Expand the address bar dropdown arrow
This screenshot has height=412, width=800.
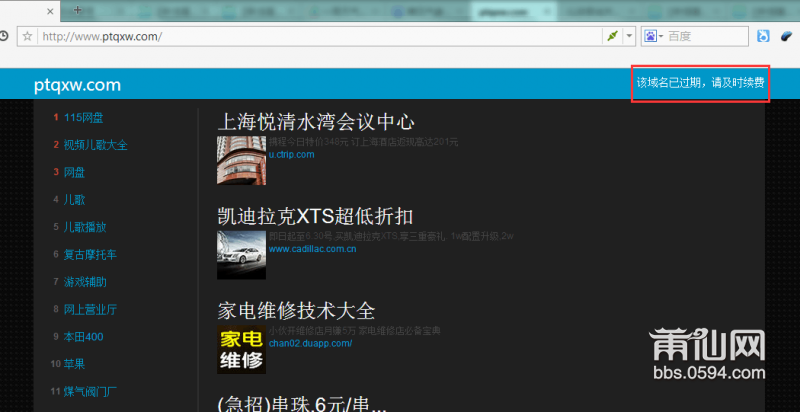coord(630,36)
